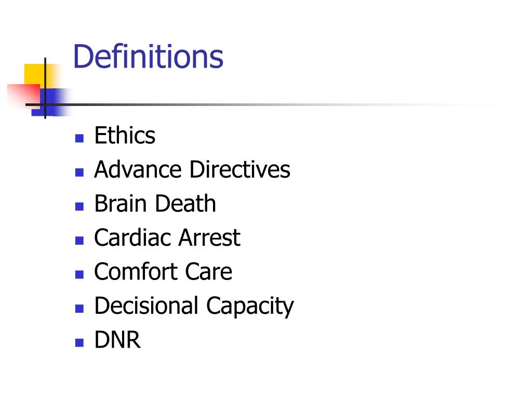Click the "Decisional Capacity" list item
The image size is (532, 399).
coord(193,306)
